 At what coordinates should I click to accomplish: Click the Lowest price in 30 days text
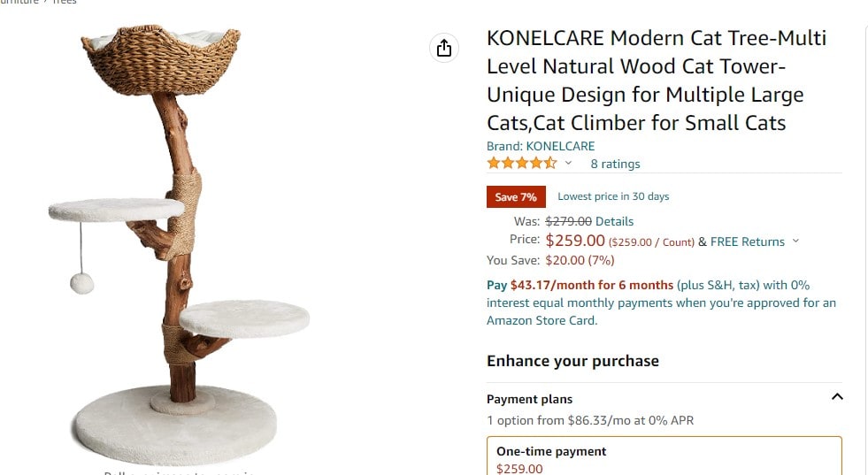pyautogui.click(x=613, y=196)
